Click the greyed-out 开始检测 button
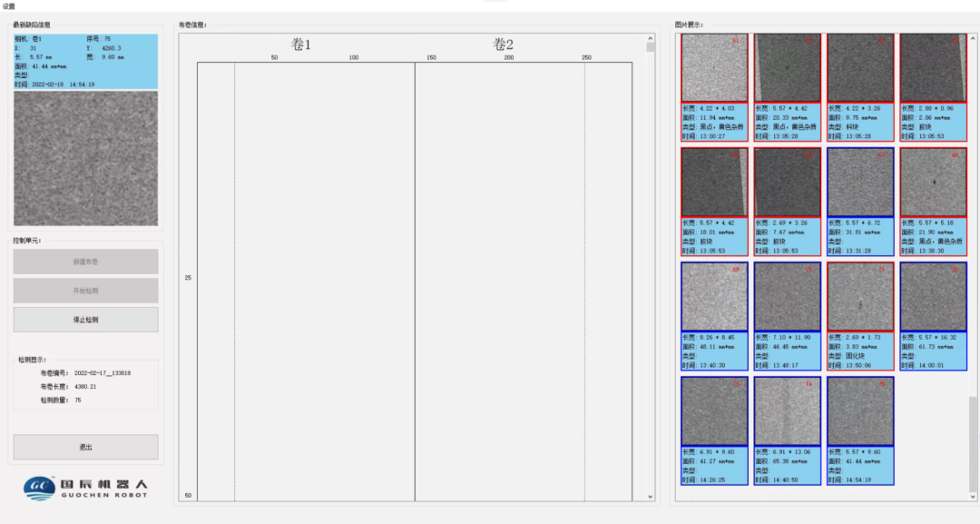The width and height of the screenshot is (980, 524). pos(85,291)
